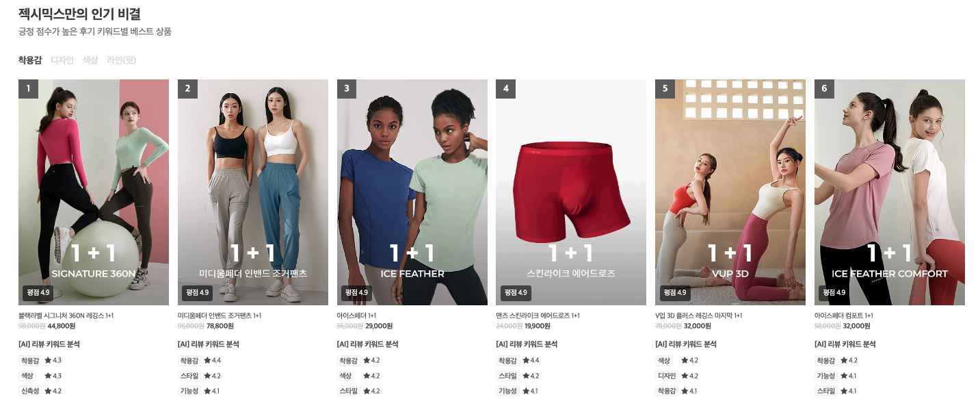
Task: Select the 착용감 keyword tab
Action: coord(30,60)
